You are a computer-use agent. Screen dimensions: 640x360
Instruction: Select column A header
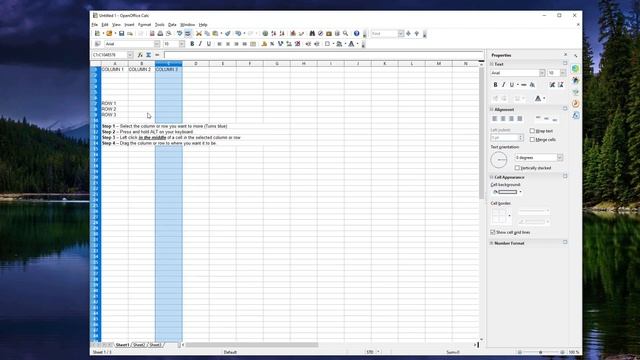tap(115, 64)
